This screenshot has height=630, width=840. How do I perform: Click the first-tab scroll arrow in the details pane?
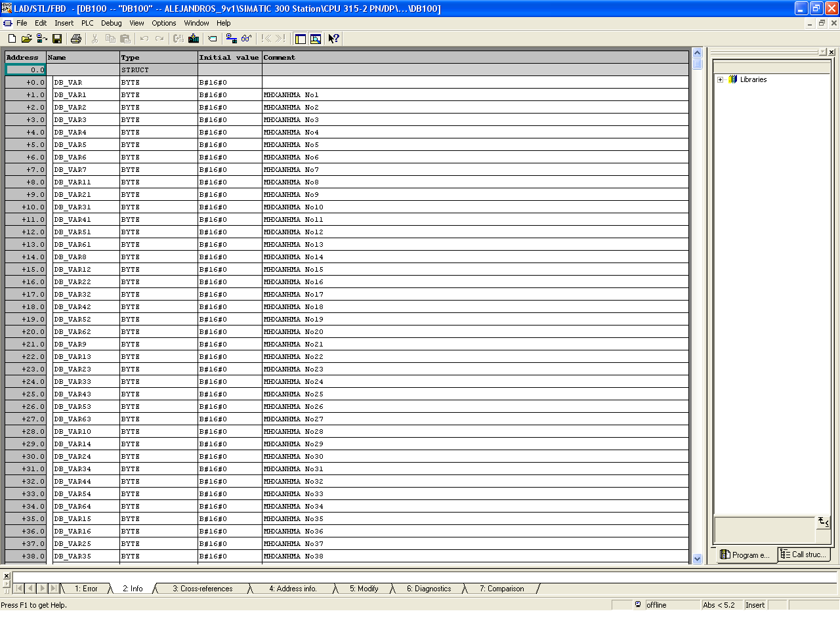click(x=18, y=589)
